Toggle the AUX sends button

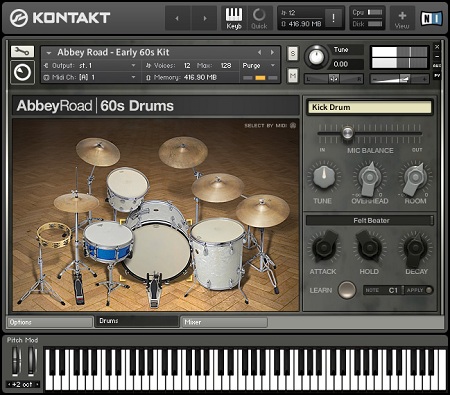click(x=437, y=66)
